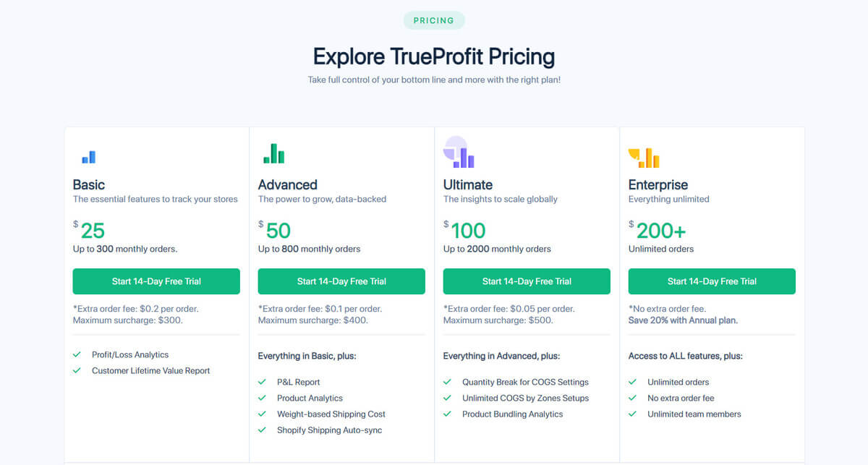Click the $25 price on the Basic plan
This screenshot has width=868, height=465.
pos(90,230)
